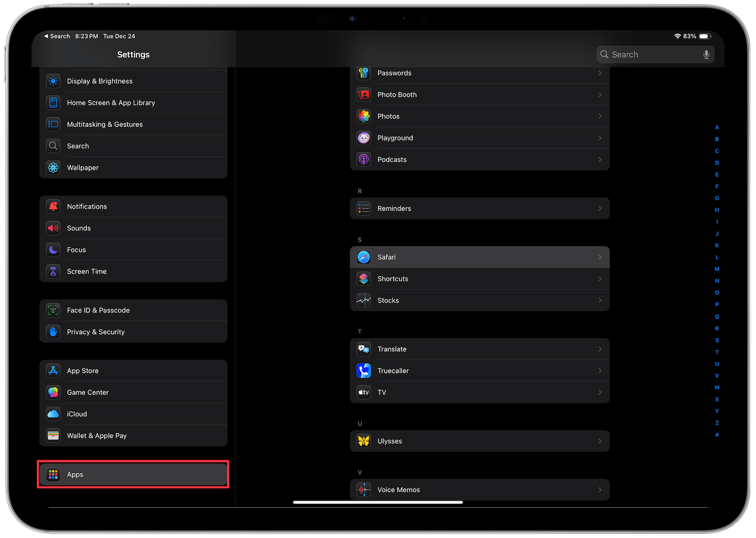Tap the Face ID & Passcode icon
Viewport: 756px width, 538px height.
coord(53,310)
